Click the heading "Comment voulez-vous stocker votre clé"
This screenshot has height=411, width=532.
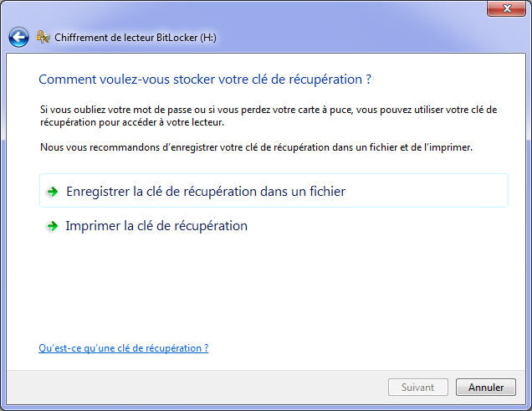click(x=205, y=80)
